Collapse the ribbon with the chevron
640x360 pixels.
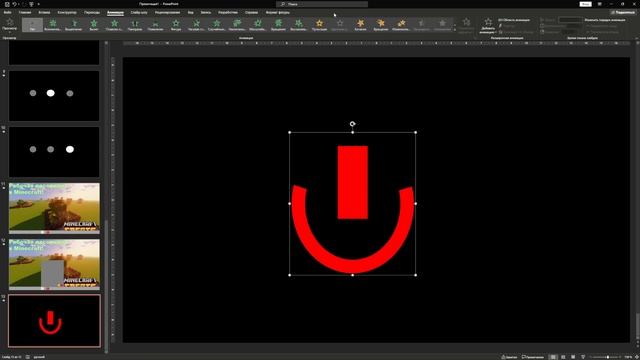click(x=637, y=38)
